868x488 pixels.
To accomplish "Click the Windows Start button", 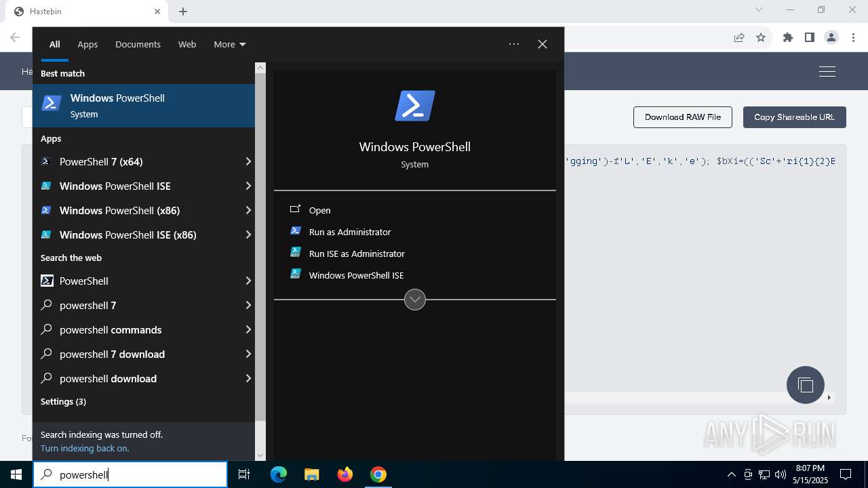I will [x=16, y=474].
